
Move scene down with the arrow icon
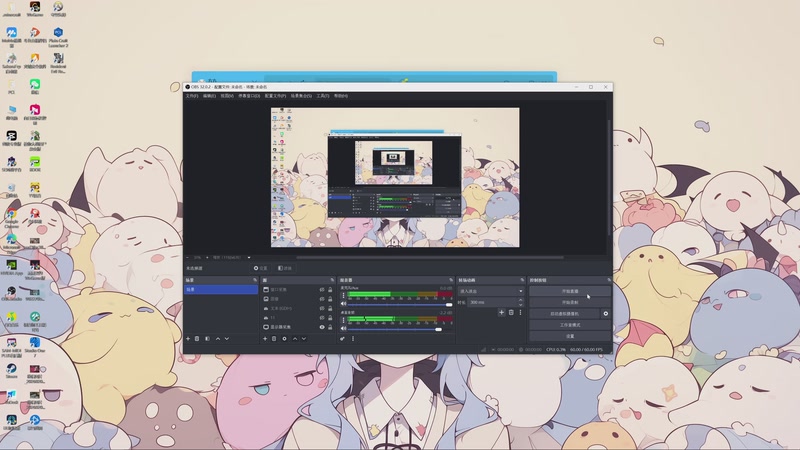[x=227, y=339]
